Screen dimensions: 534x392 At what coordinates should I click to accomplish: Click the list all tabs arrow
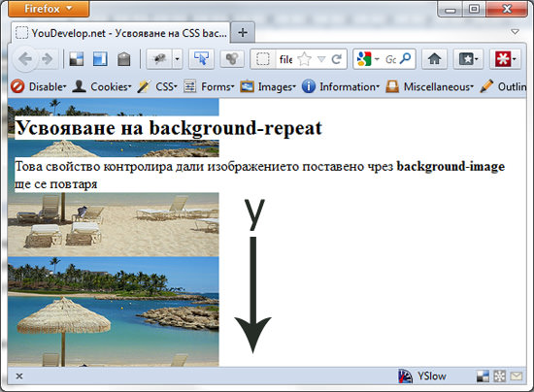515,32
